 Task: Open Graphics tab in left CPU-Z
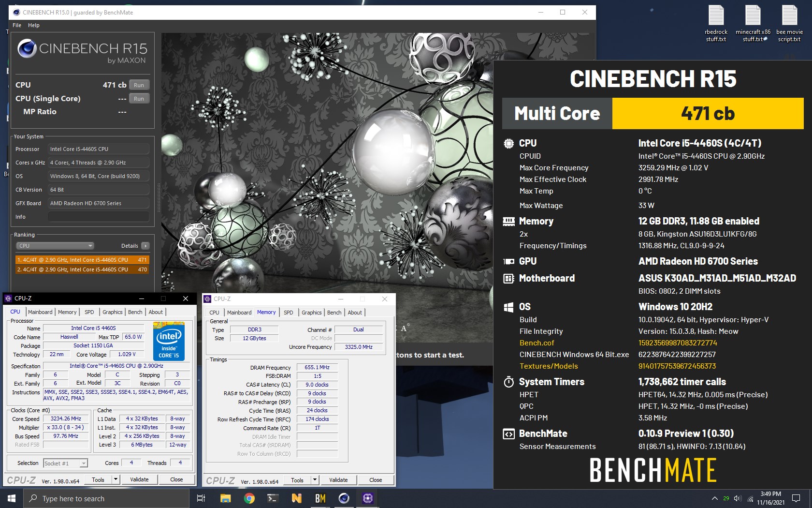pos(113,312)
